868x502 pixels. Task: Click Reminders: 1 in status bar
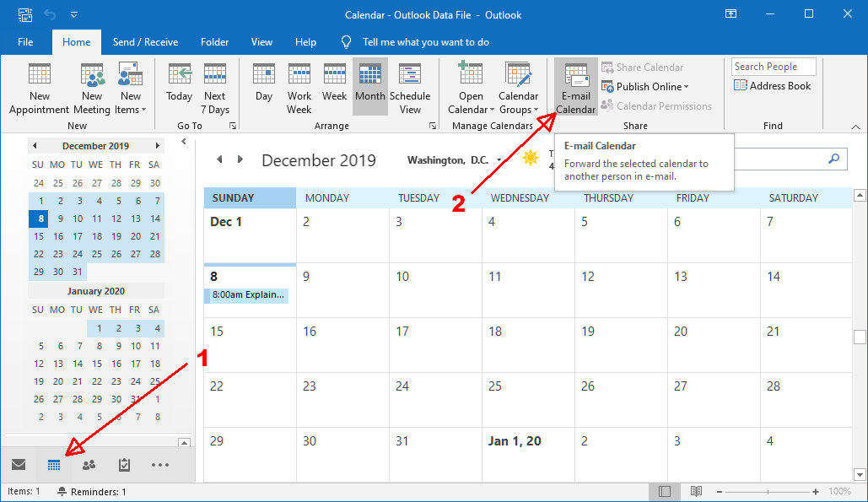[92, 492]
